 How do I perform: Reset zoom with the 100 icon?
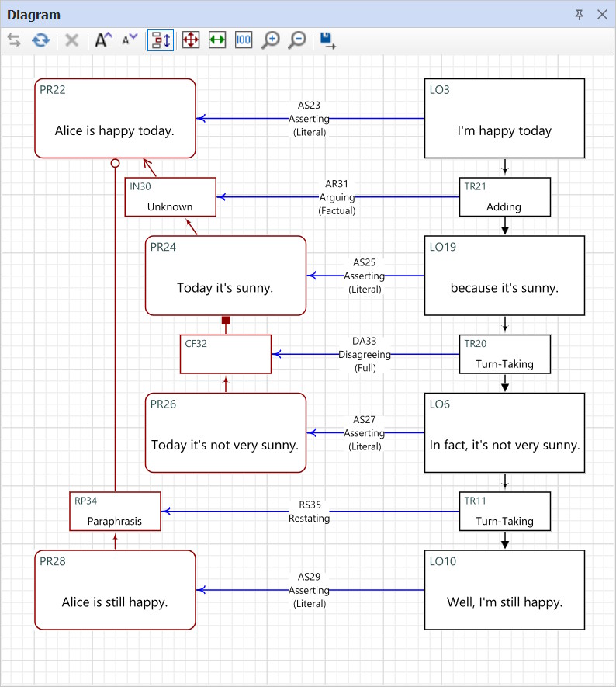click(x=244, y=40)
